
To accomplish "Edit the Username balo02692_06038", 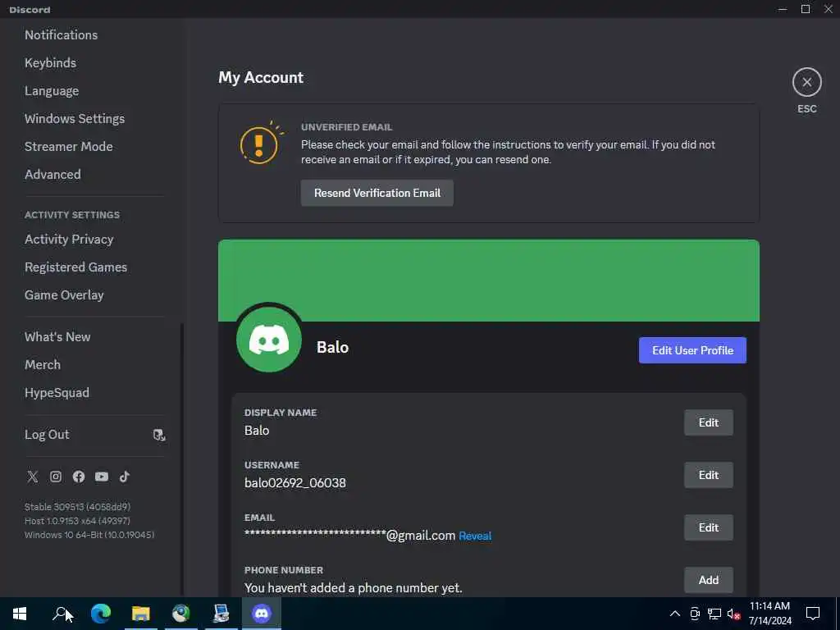I will [708, 475].
